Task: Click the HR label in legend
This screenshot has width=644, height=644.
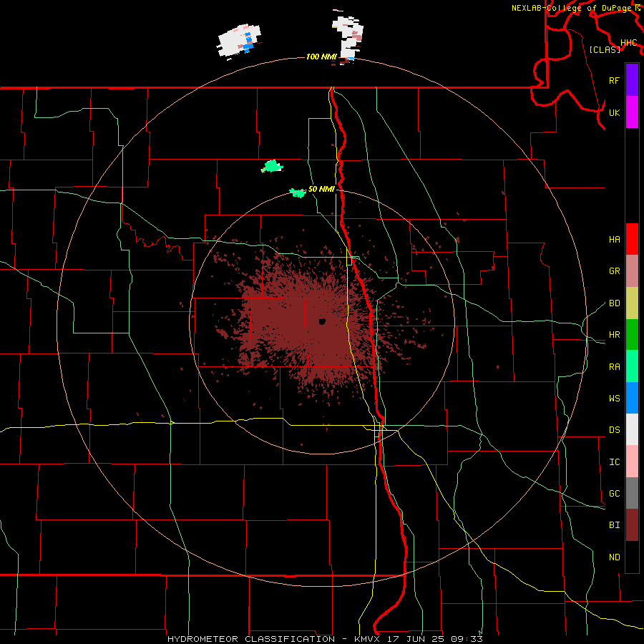Action: click(614, 335)
